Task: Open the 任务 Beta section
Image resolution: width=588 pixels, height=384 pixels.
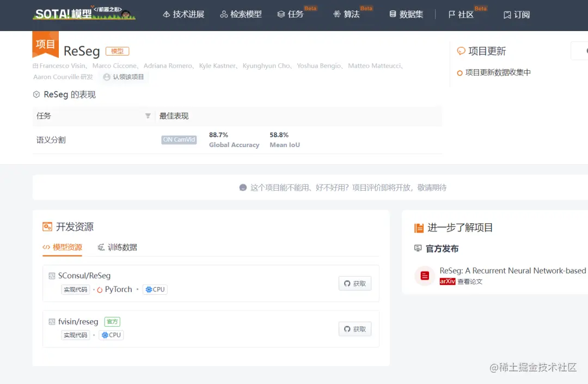Action: pos(294,14)
